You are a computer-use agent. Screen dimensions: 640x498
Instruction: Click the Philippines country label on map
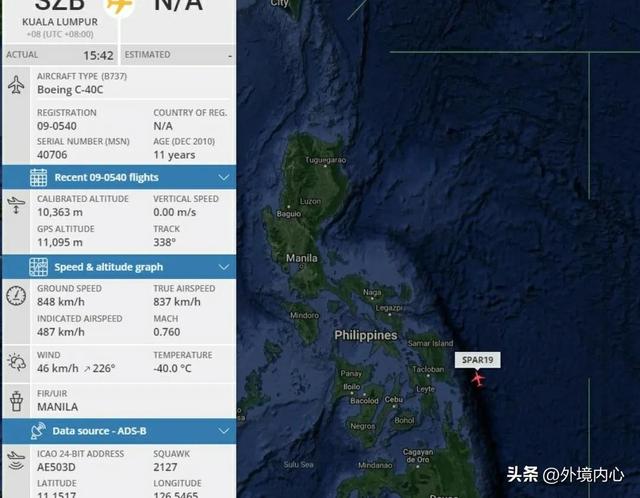point(366,335)
